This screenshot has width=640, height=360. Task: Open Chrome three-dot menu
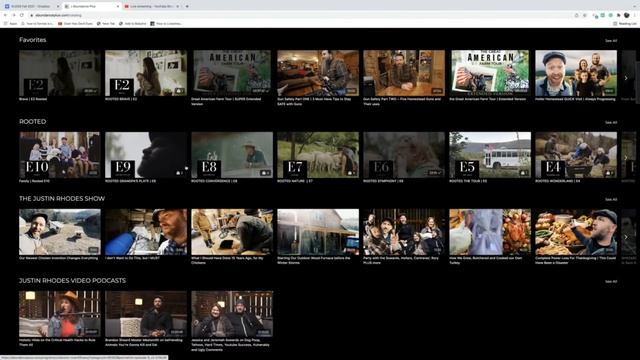tap(635, 15)
